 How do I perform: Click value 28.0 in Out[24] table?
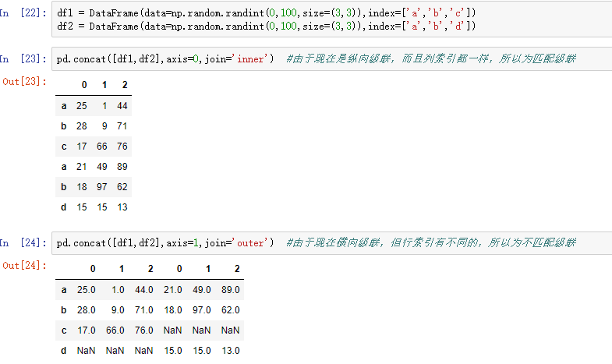coord(87,310)
